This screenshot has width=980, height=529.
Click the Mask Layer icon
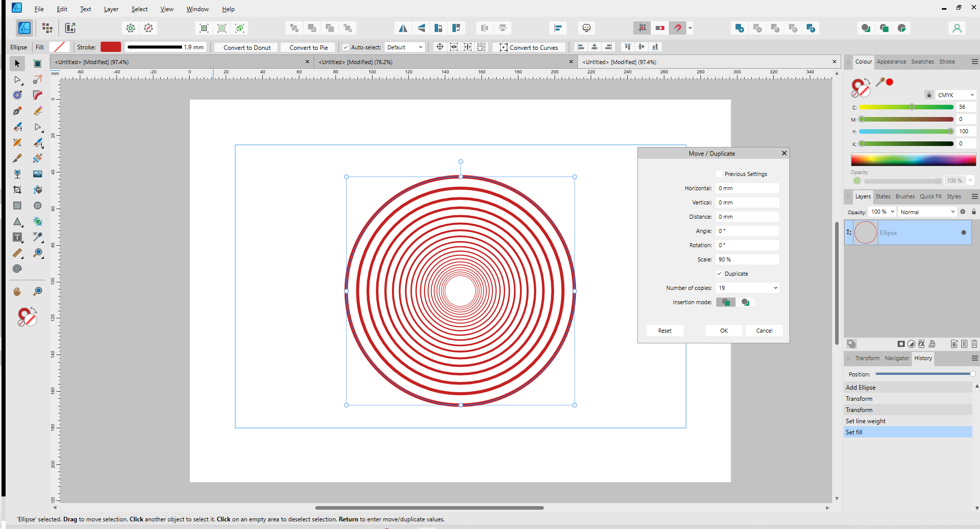tap(901, 344)
